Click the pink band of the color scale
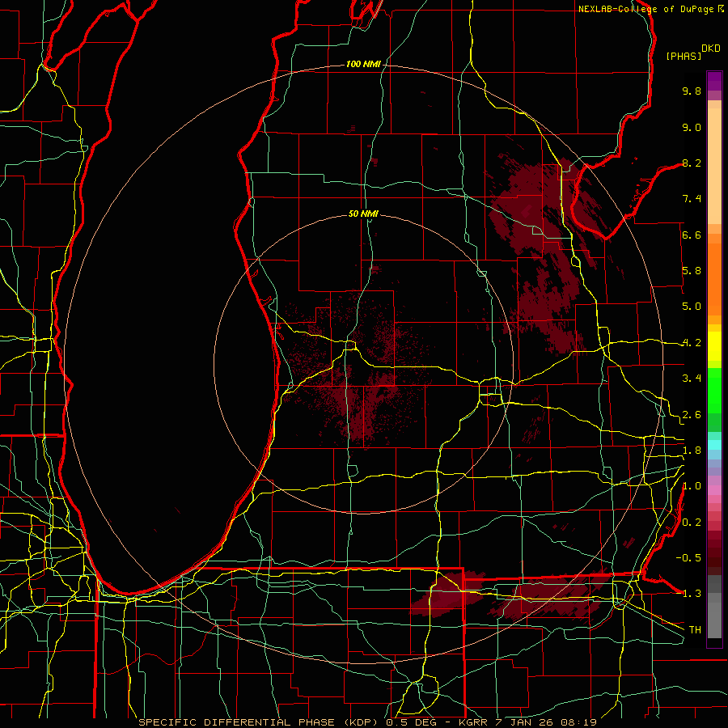This screenshot has height=728, width=728. click(x=714, y=490)
